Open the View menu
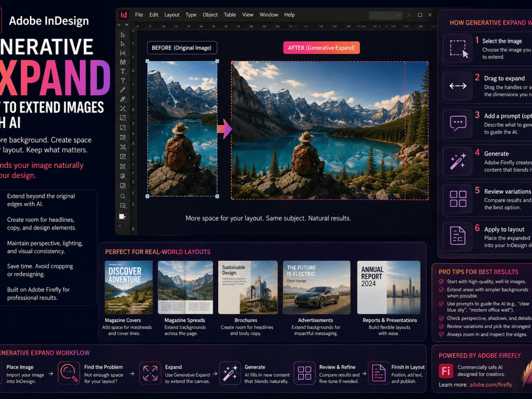 point(248,15)
